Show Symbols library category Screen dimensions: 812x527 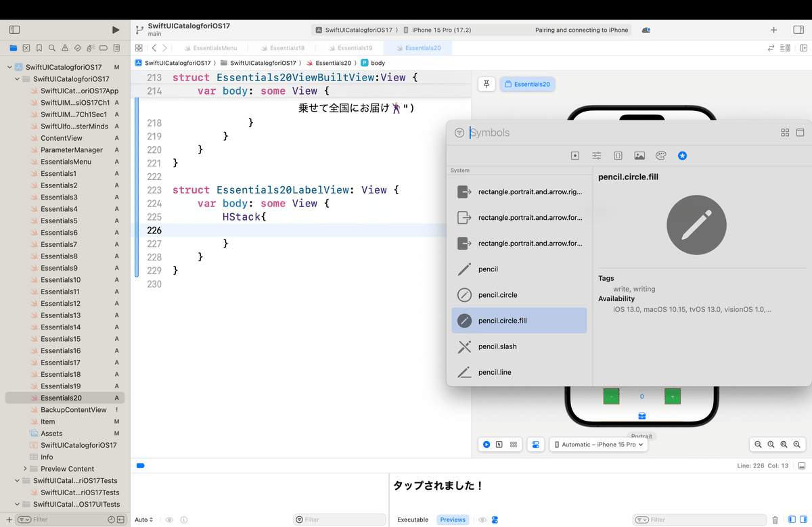pos(683,156)
